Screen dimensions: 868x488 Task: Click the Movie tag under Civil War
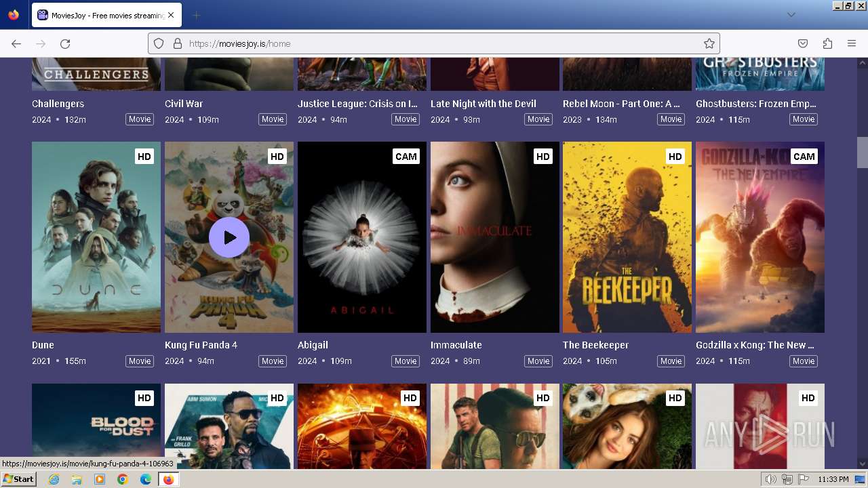pos(273,119)
